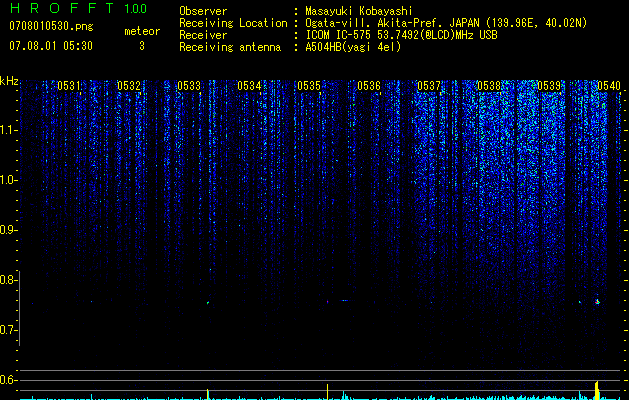The height and width of the screenshot is (400, 629).
Task: Select the file name 0708010530.png
Action: click(51, 26)
